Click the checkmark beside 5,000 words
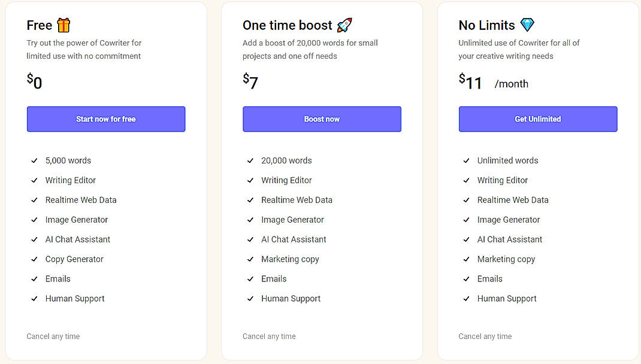This screenshot has height=364, width=641. 34,160
